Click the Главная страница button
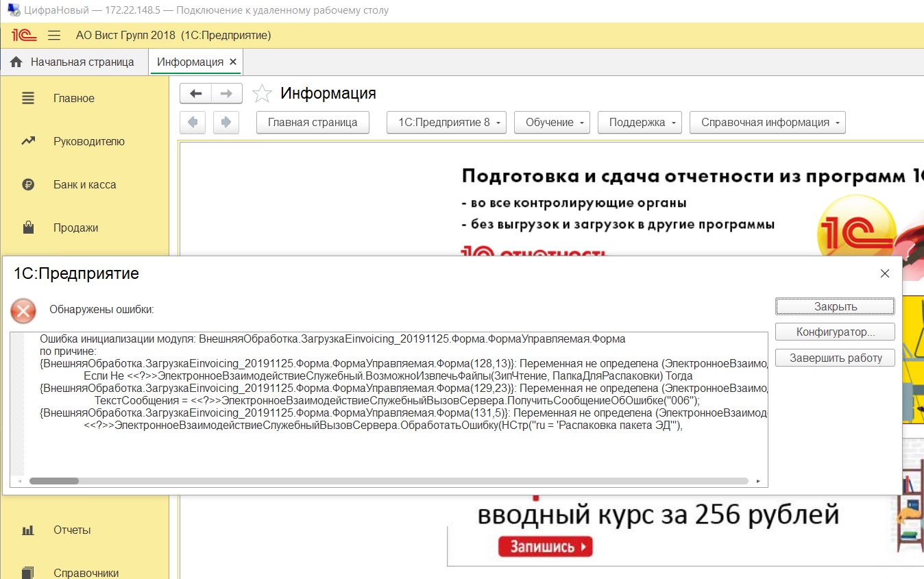The height and width of the screenshot is (579, 924). click(313, 122)
